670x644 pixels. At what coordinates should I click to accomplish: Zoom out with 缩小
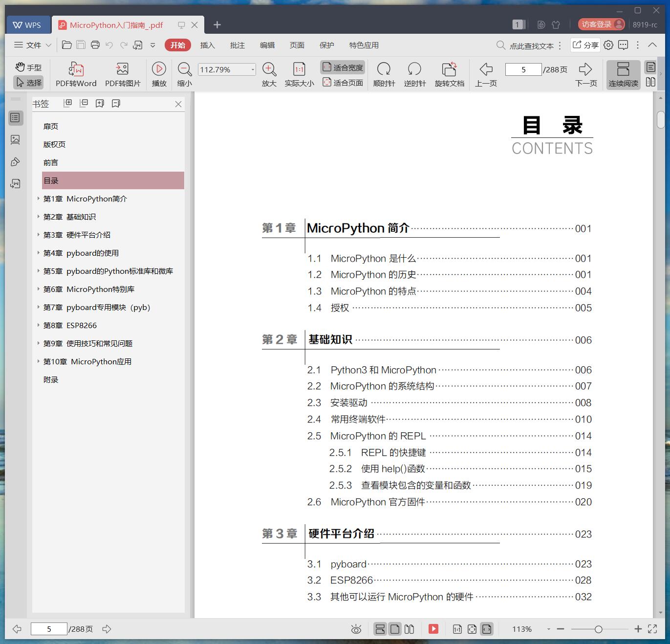[x=184, y=75]
